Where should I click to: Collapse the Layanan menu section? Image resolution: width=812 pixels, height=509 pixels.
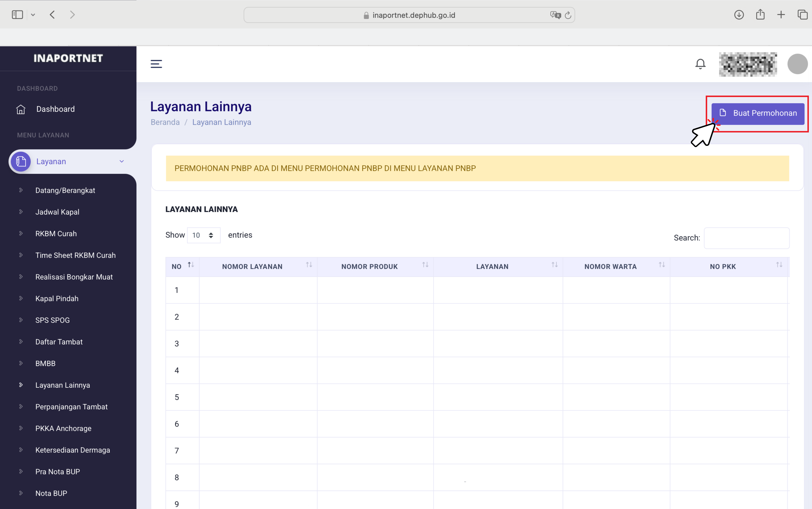point(122,162)
